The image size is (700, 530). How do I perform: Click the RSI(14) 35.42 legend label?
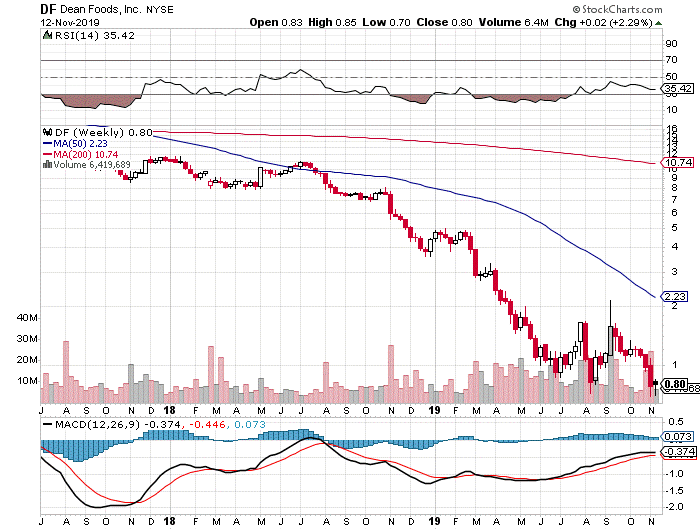[x=95, y=35]
